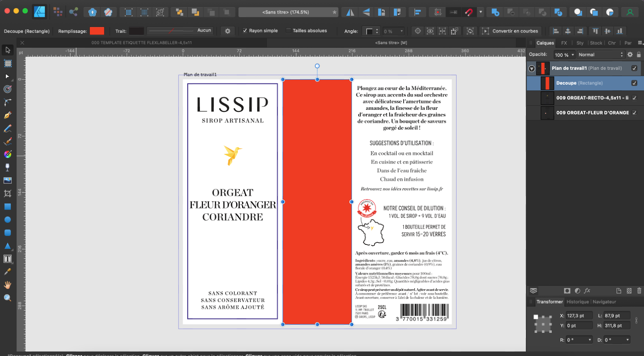Flip selection vertically
This screenshot has width=644, height=356.
click(366, 12)
